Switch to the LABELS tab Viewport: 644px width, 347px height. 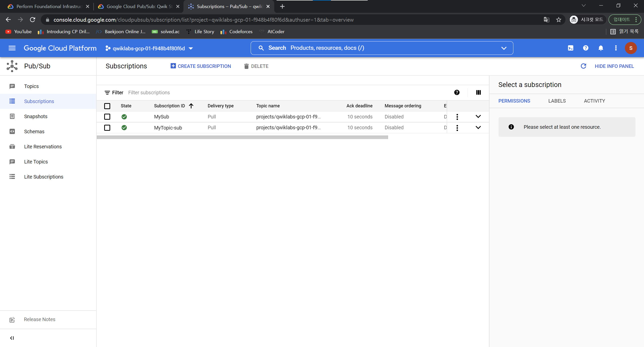tap(557, 101)
